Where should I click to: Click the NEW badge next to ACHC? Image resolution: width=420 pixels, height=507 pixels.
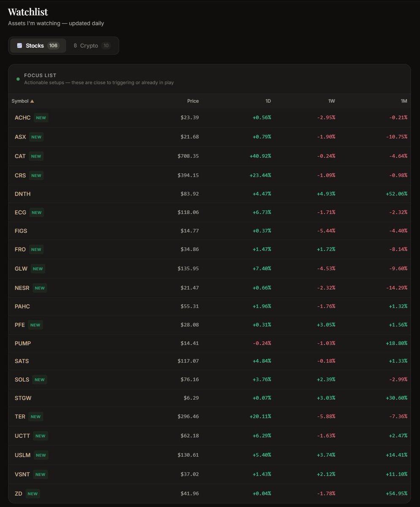(x=41, y=118)
